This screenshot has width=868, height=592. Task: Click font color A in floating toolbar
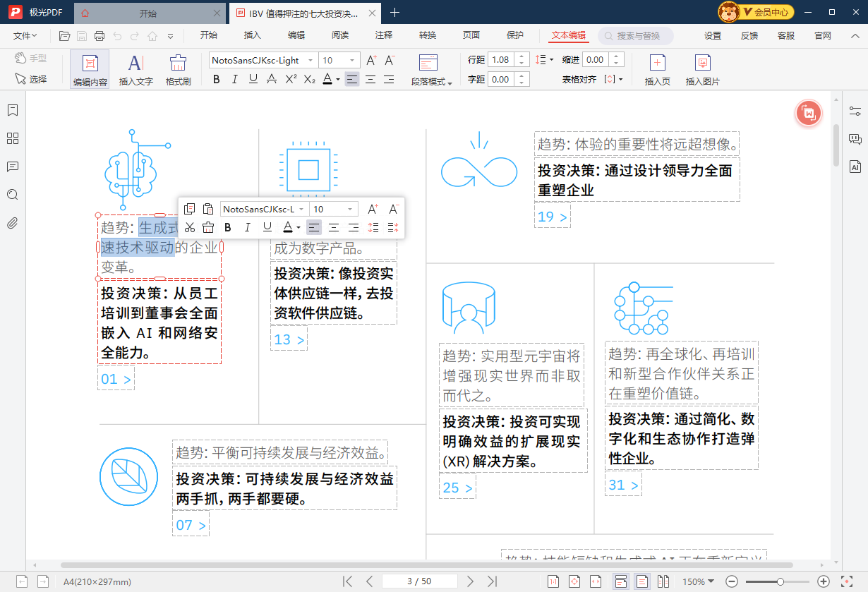(287, 227)
